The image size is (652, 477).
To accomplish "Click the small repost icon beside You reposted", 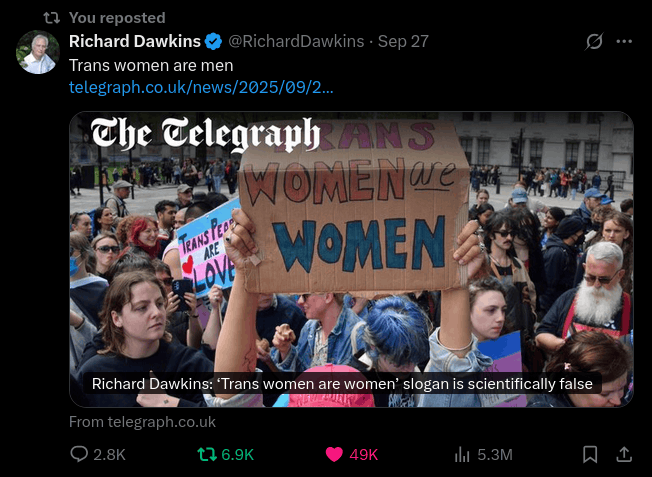I will pyautogui.click(x=52, y=18).
